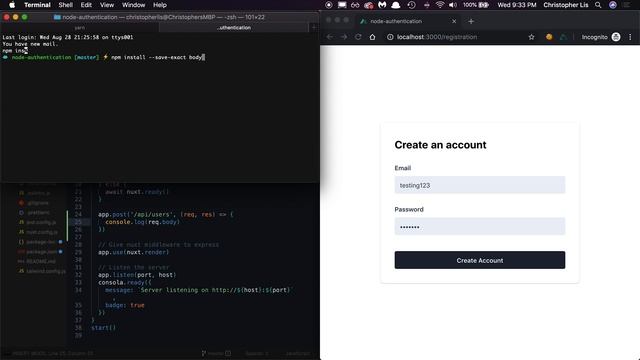Focus the localhost:3000/registration address bar
Image resolution: width=640 pixels, height=360 pixels.
pos(437,37)
